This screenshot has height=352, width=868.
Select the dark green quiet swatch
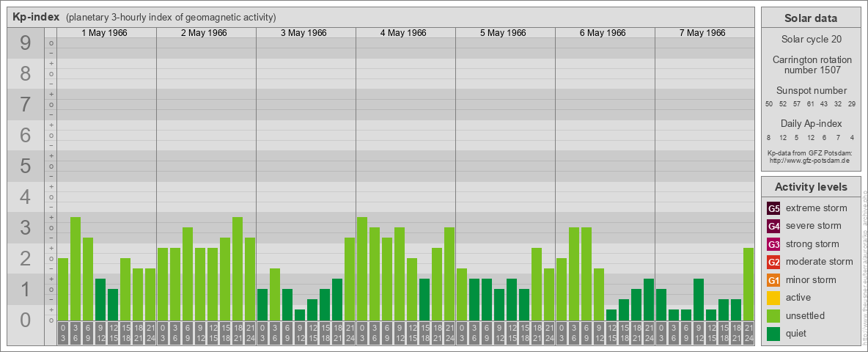[x=773, y=334]
